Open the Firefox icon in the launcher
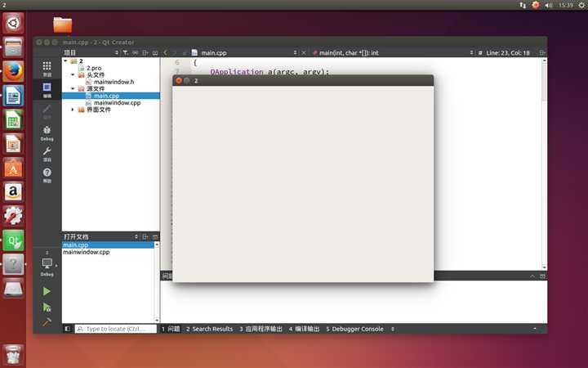This screenshot has height=368, width=588. [13, 71]
